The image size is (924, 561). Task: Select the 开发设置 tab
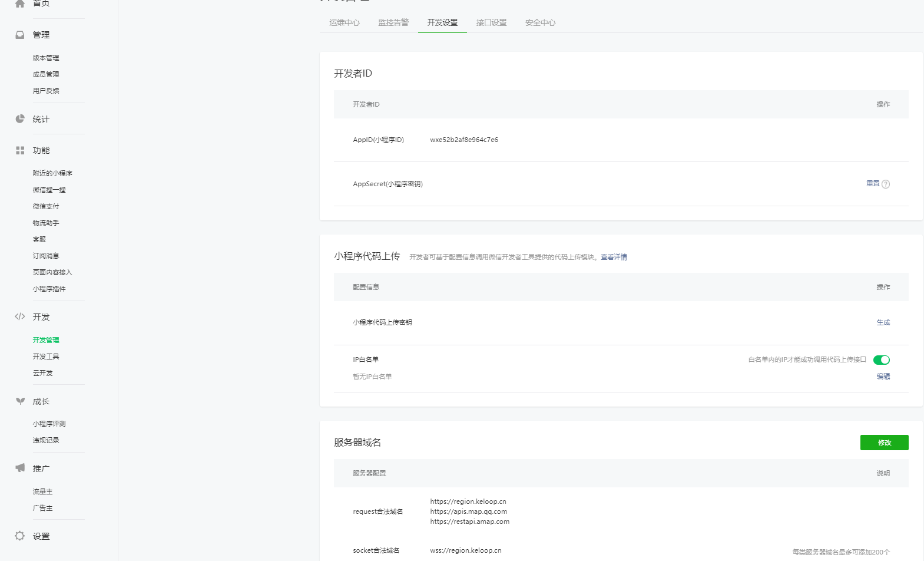click(442, 22)
